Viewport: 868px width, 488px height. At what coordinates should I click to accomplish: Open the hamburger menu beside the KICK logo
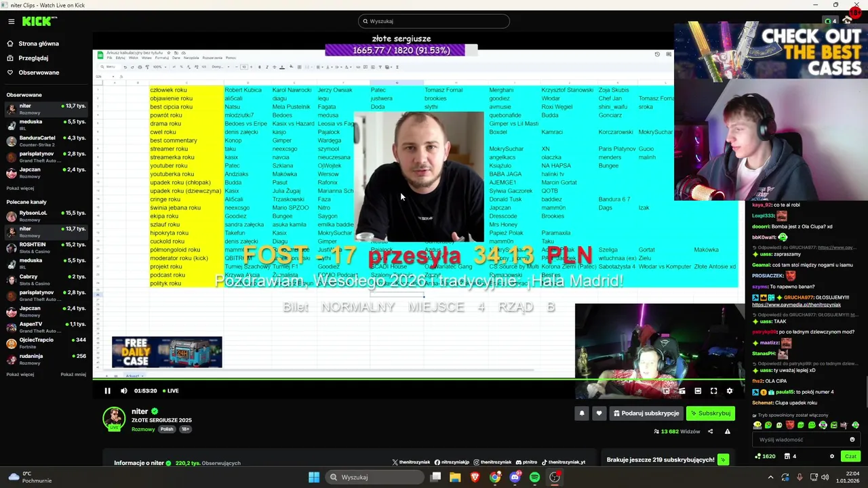(11, 21)
